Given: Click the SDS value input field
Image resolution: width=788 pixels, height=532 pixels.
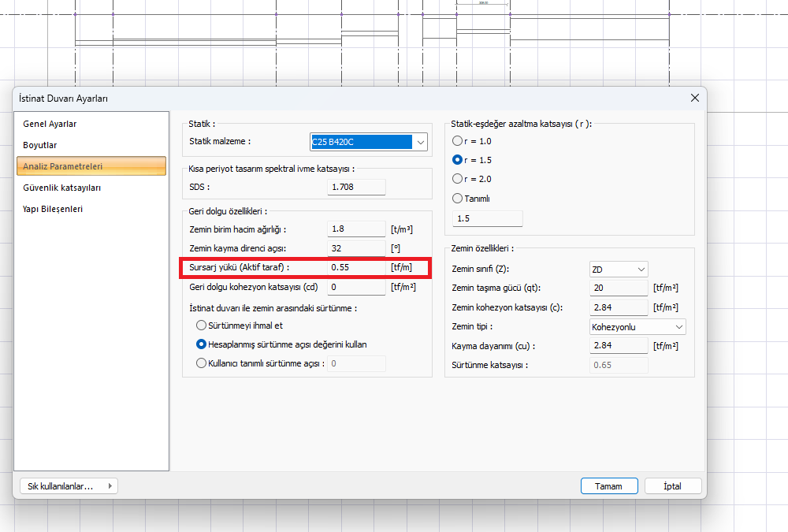Looking at the screenshot, I should (x=356, y=187).
